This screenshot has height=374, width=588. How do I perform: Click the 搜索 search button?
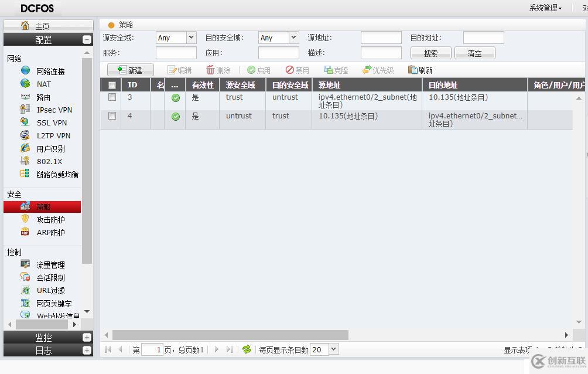click(431, 53)
